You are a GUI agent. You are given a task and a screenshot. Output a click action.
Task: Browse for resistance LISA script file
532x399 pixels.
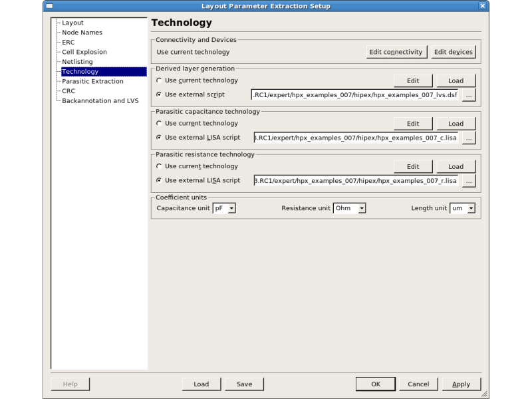click(469, 180)
